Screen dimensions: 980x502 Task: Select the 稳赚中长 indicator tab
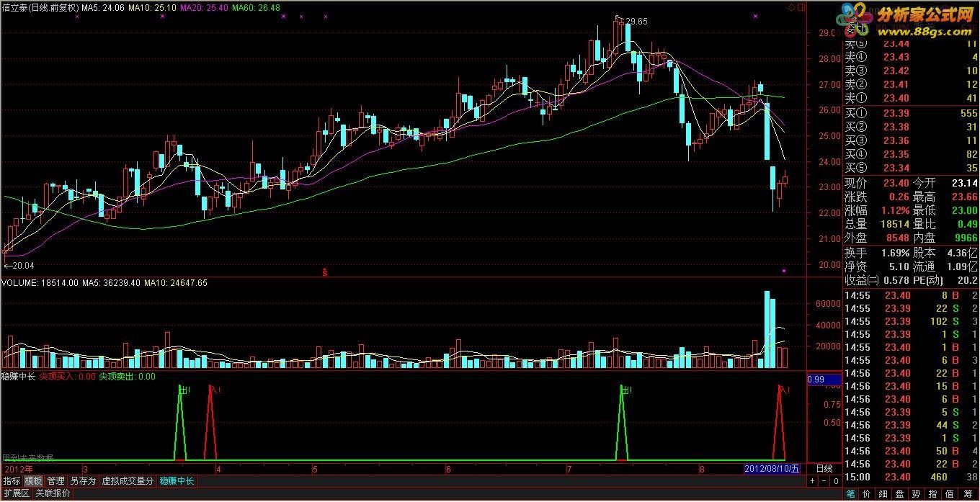point(177,480)
